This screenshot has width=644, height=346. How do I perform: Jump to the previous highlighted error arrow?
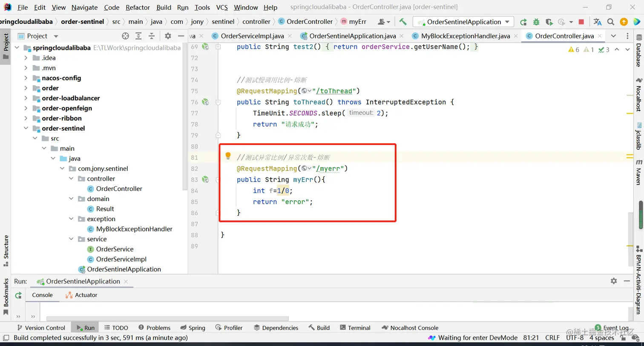tap(616, 50)
